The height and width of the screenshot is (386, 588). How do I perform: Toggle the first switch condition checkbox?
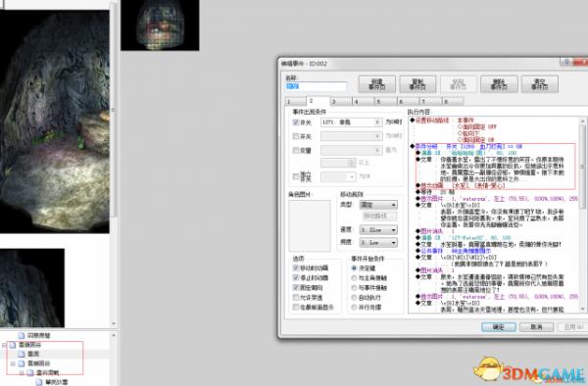(296, 122)
